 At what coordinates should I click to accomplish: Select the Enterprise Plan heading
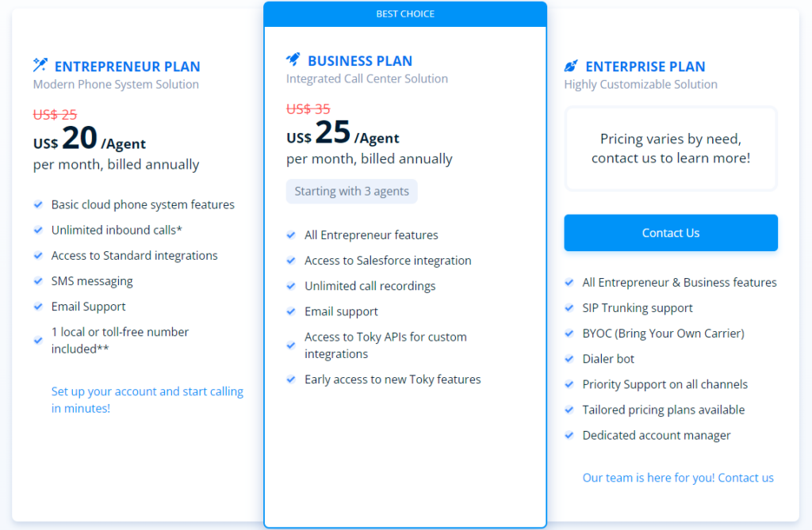click(645, 67)
